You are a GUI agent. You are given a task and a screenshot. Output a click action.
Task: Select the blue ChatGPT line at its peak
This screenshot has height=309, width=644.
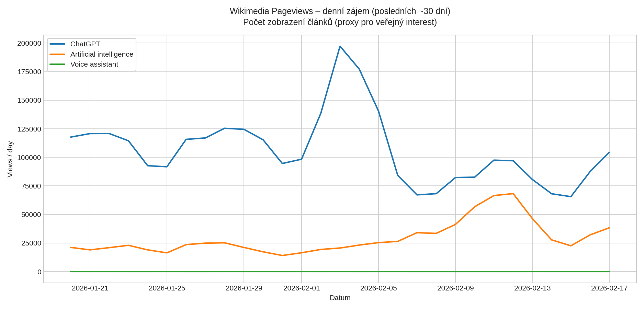pos(340,46)
